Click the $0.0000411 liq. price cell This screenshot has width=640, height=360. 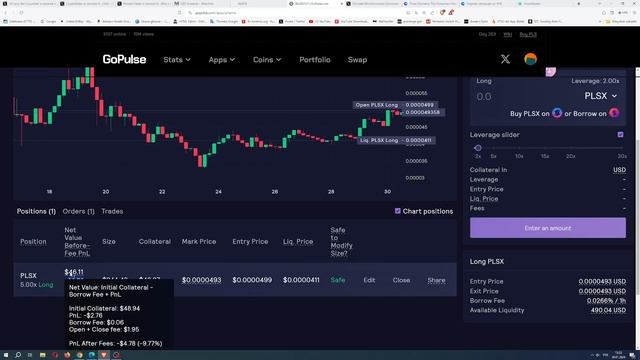coord(301,280)
